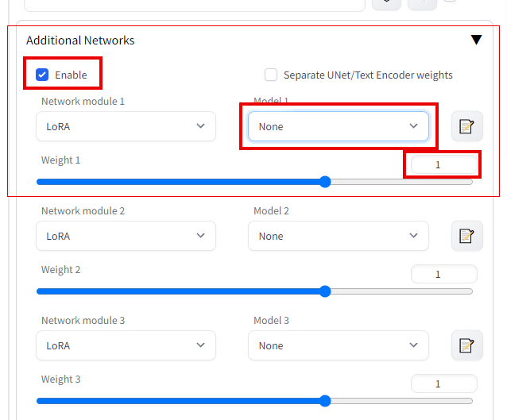Image resolution: width=507 pixels, height=420 pixels.
Task: Collapse the Additional Networks panel arrow
Action: point(476,40)
